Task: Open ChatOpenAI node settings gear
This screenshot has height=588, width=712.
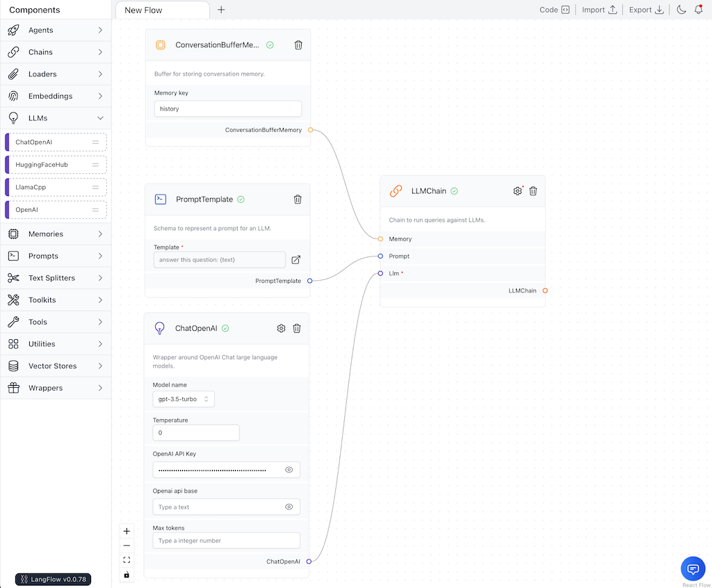Action: (281, 329)
